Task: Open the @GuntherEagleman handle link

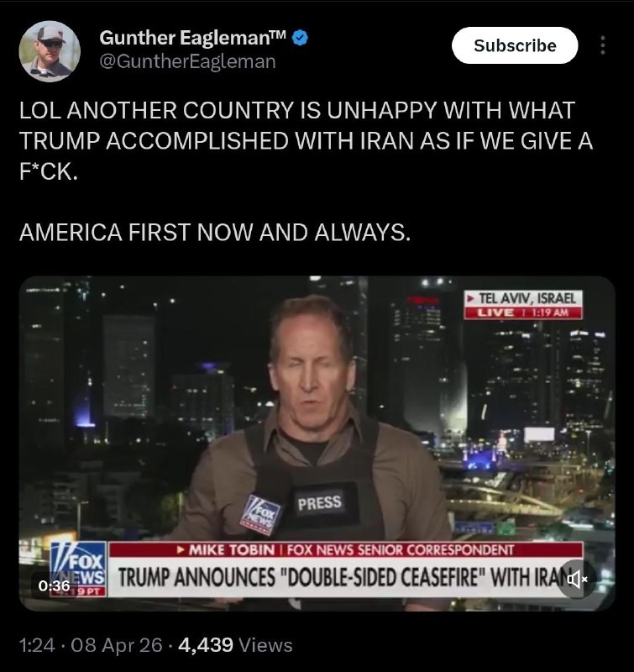Action: 187,61
